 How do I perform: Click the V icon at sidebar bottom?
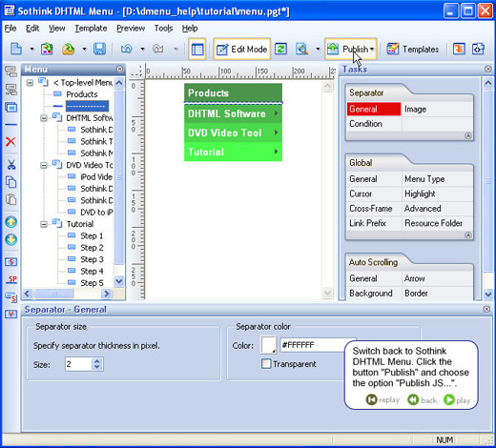(x=11, y=315)
